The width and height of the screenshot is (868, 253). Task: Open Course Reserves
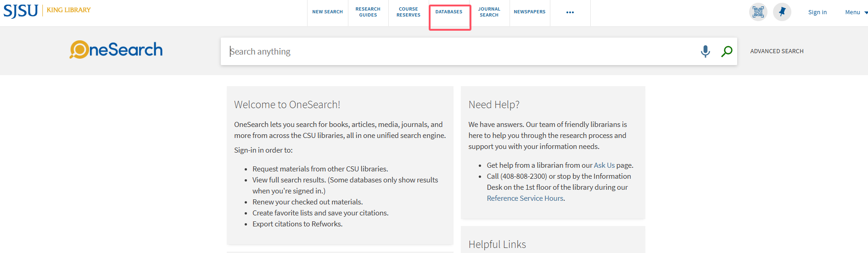tap(408, 12)
